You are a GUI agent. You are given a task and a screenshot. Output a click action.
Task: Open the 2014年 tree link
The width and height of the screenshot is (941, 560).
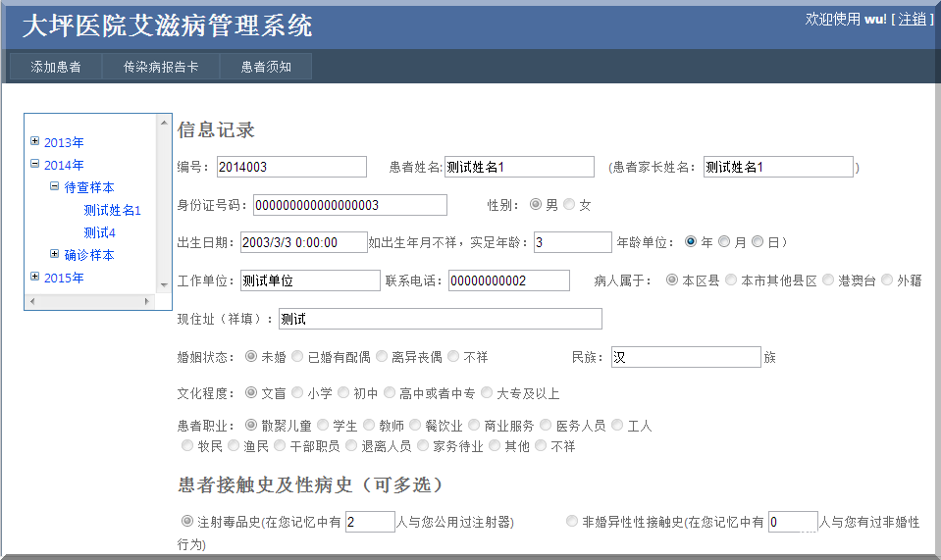point(64,165)
